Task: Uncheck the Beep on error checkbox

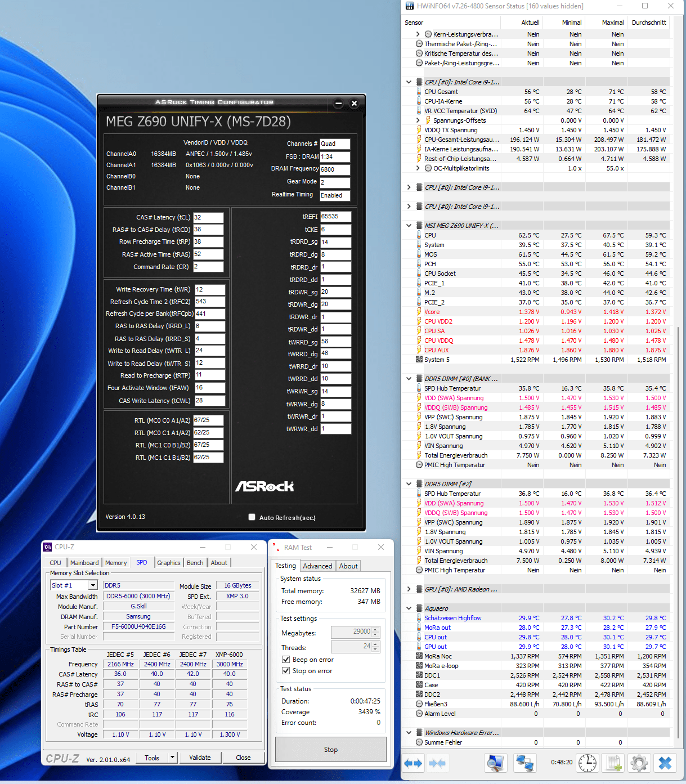Action: pos(286,660)
